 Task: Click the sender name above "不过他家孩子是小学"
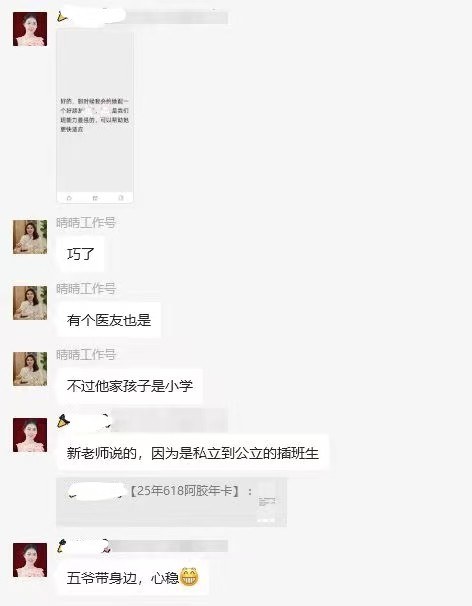pos(86,354)
